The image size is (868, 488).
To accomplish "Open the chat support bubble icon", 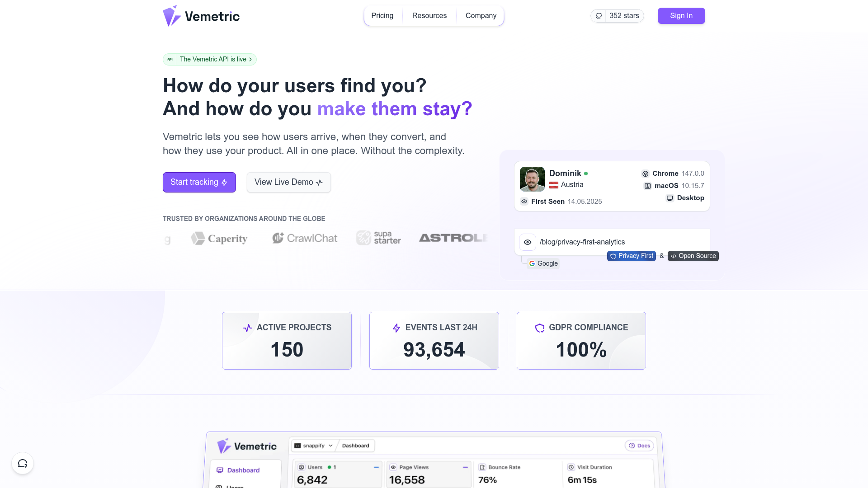I will 23,463.
